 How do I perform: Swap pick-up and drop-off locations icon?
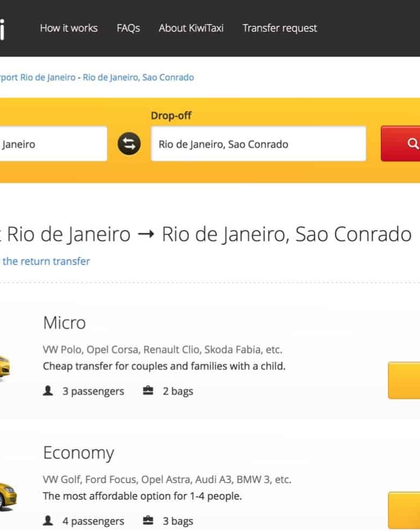129,144
